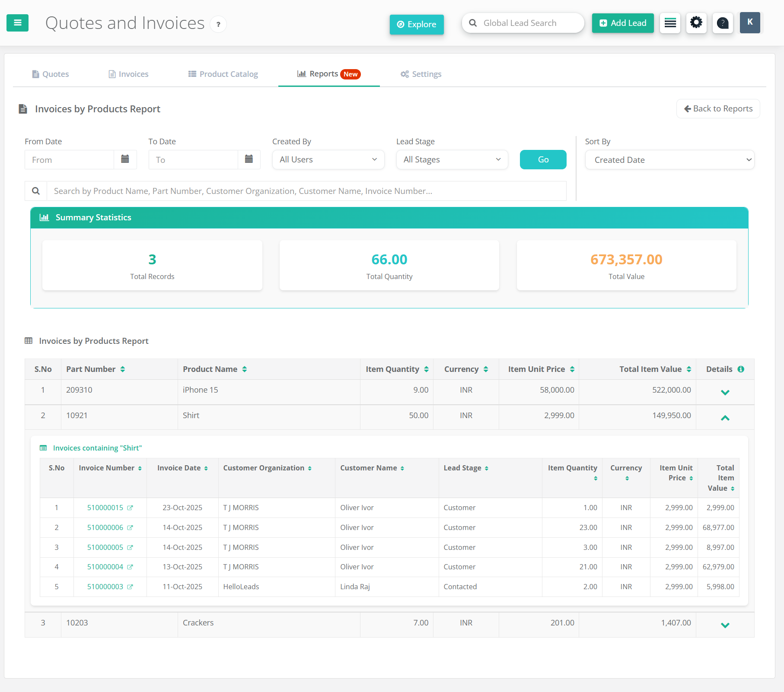Open the hamburger navigation menu

pyautogui.click(x=17, y=23)
